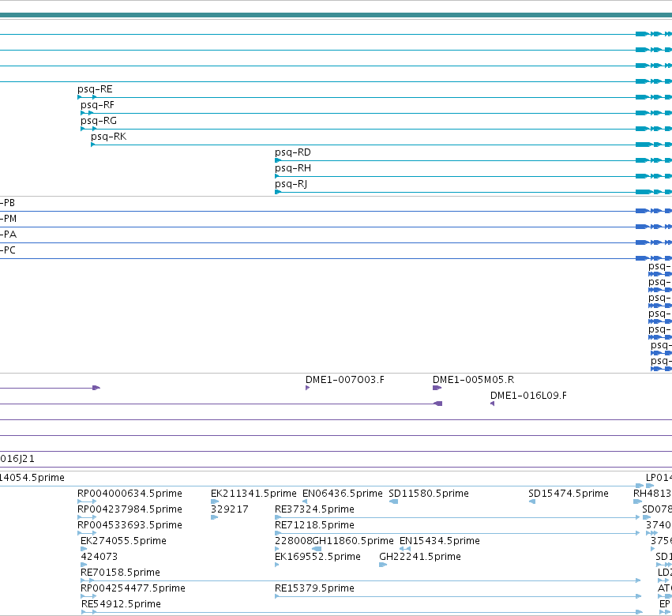The width and height of the screenshot is (672, 616).
Task: Select the psq-RK transcript label
Action: click(108, 137)
